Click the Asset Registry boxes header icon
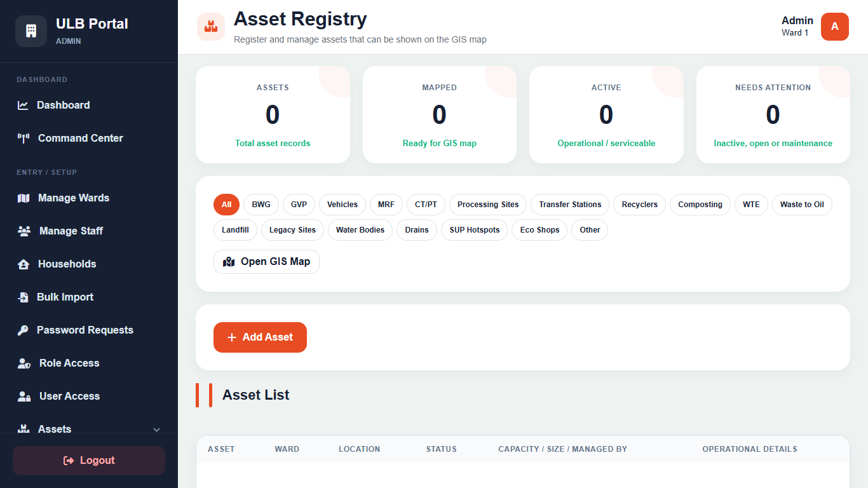 coord(211,27)
